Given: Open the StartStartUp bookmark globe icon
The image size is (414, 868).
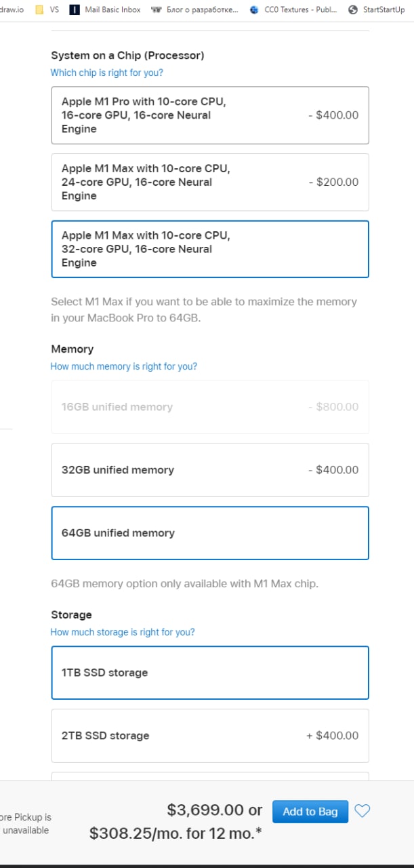Looking at the screenshot, I should click(352, 10).
